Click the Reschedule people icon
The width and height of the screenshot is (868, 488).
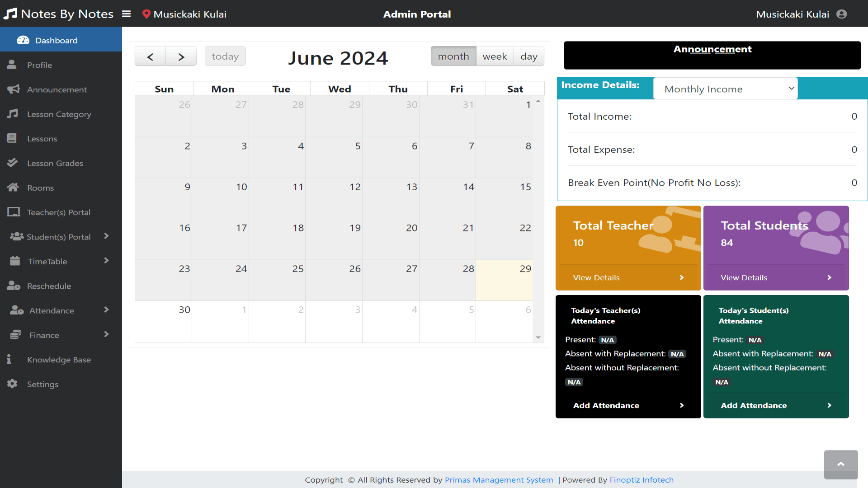[14, 286]
